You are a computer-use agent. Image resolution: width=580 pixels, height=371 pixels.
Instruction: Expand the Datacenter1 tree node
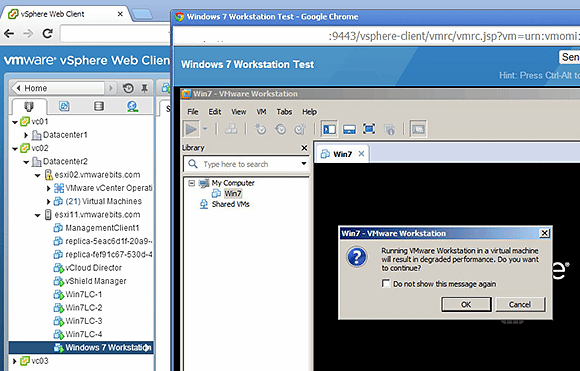(x=26, y=135)
